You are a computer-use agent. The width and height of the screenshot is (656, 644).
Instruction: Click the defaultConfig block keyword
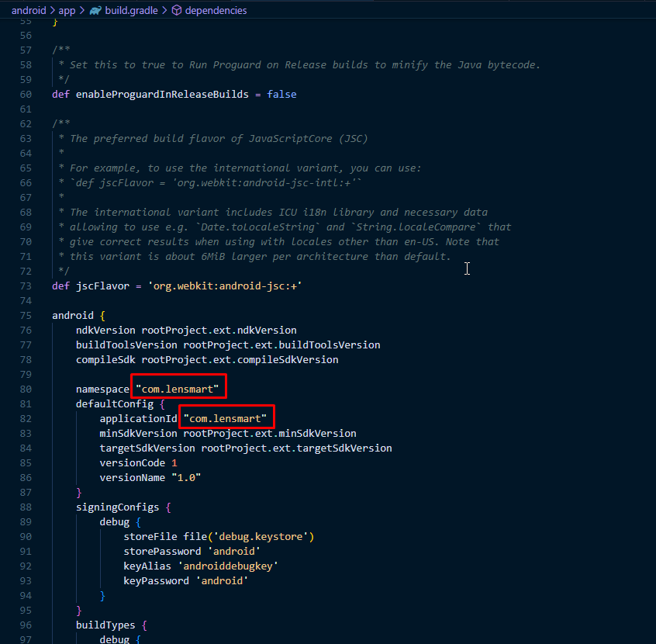[x=114, y=404]
